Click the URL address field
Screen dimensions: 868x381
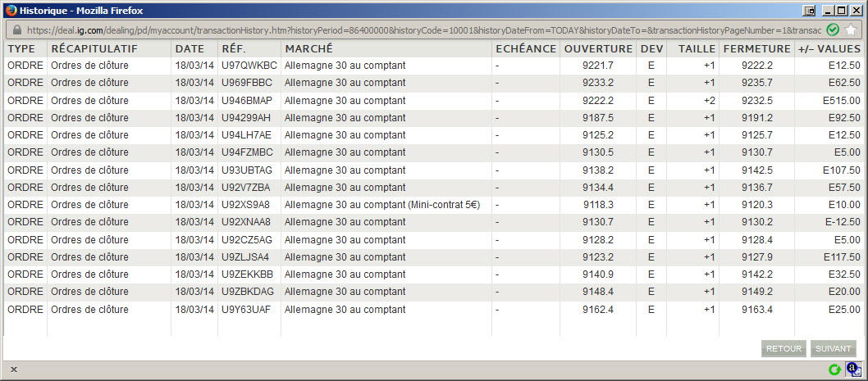[423, 29]
